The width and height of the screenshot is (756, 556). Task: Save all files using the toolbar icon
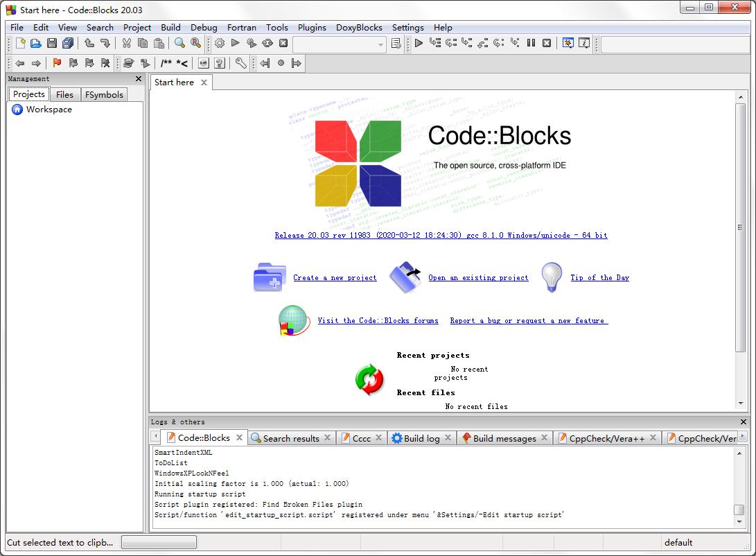click(67, 43)
